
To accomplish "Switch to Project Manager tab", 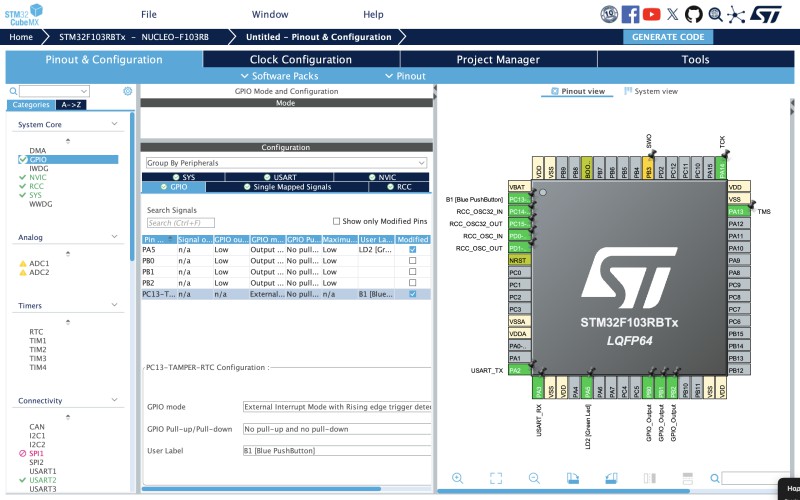I will pos(498,59).
